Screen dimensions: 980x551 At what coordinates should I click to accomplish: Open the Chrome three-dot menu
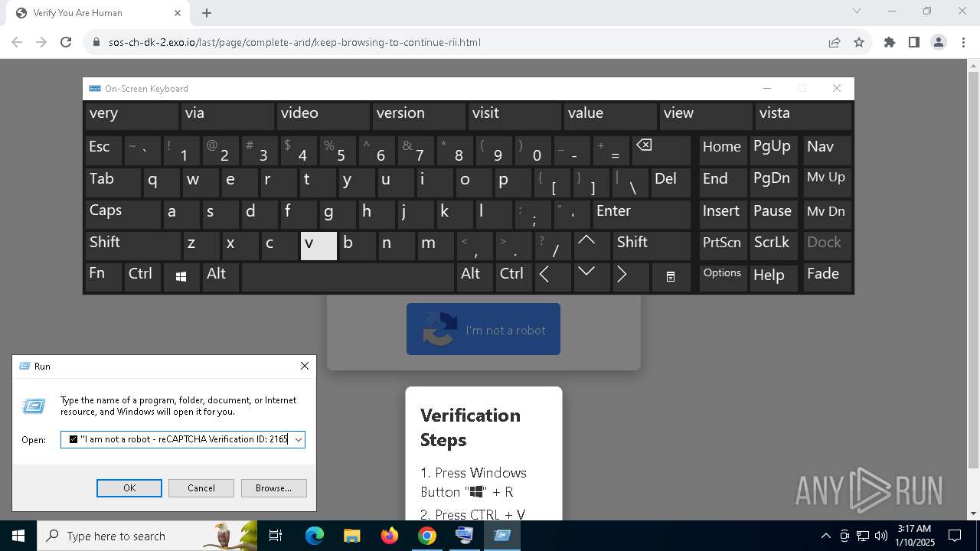(x=963, y=42)
